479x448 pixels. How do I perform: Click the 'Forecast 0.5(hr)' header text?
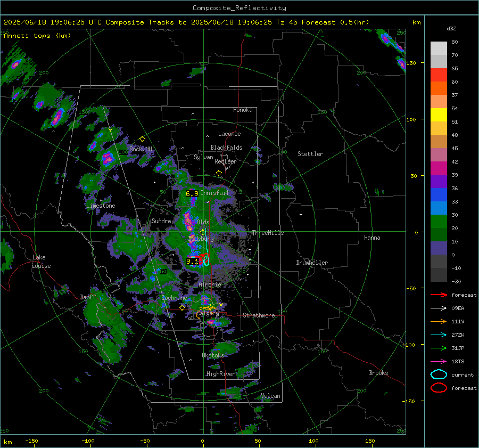[x=335, y=22]
